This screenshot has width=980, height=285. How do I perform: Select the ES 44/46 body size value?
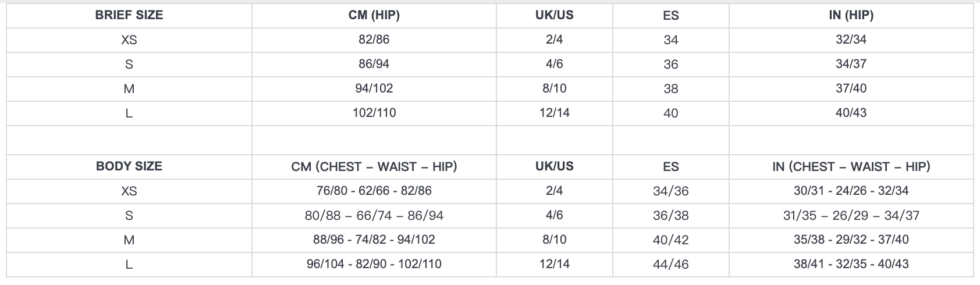[671, 265]
